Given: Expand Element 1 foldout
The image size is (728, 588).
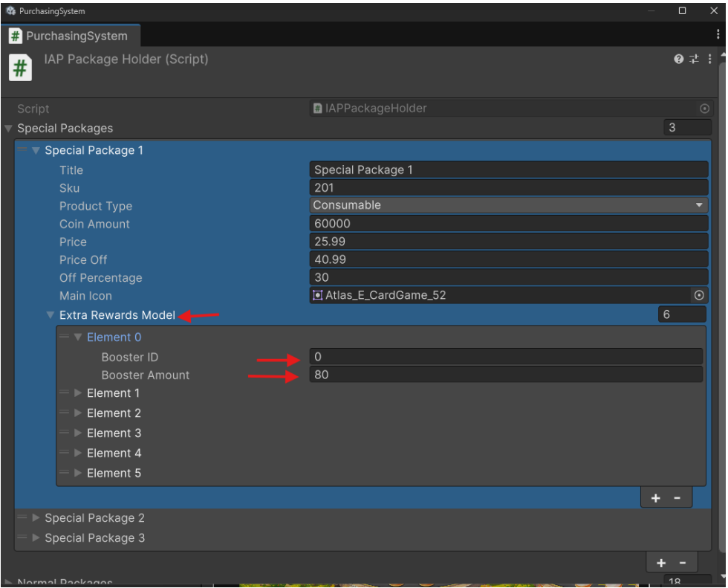Looking at the screenshot, I should [x=78, y=393].
